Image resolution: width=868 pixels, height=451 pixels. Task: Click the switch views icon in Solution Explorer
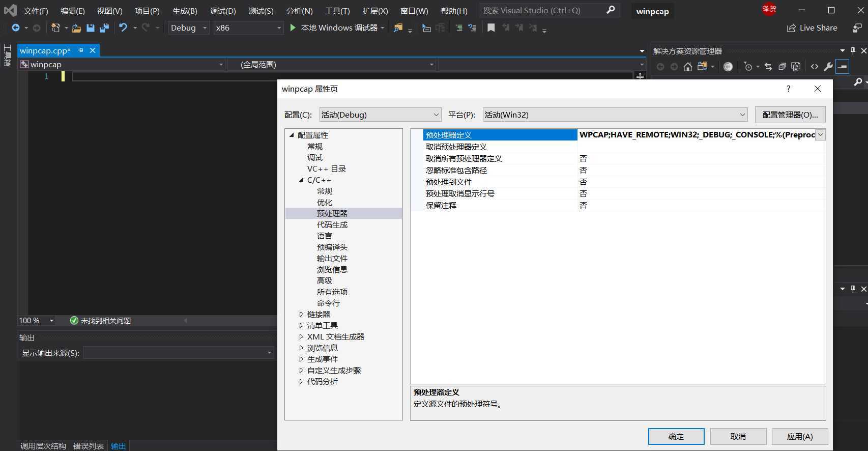702,67
